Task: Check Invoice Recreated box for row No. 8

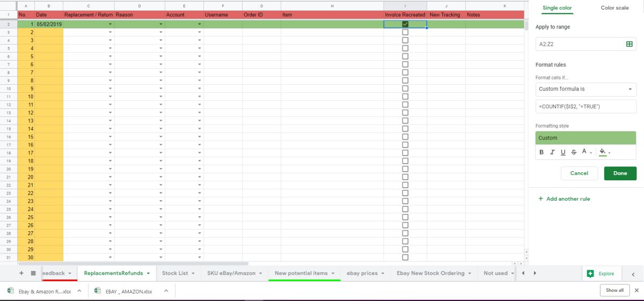Action: [405, 80]
